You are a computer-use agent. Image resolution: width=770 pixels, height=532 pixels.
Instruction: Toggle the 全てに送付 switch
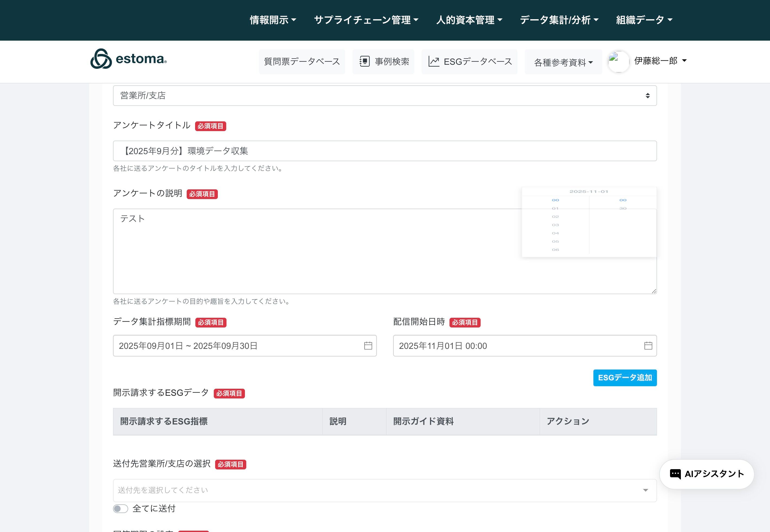point(120,508)
